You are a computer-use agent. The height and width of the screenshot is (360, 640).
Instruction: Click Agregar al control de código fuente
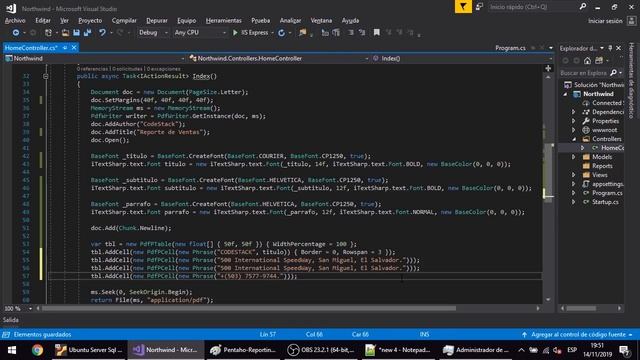coord(578,334)
